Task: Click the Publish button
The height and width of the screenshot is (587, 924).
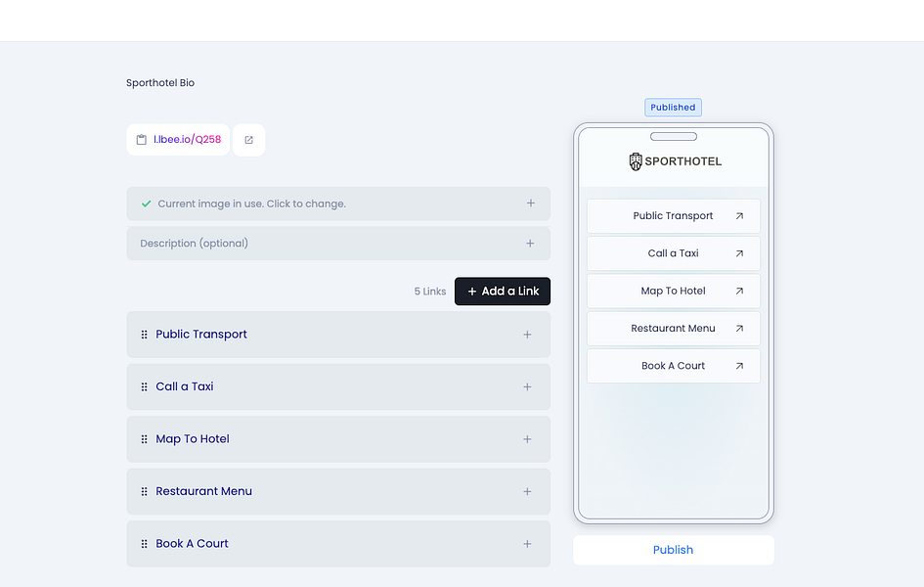Action: point(673,549)
